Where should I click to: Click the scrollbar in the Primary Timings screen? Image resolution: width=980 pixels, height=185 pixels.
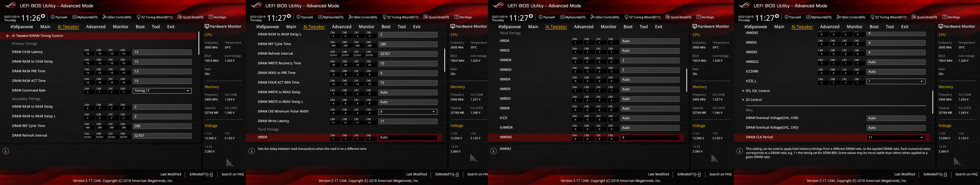coord(198,44)
